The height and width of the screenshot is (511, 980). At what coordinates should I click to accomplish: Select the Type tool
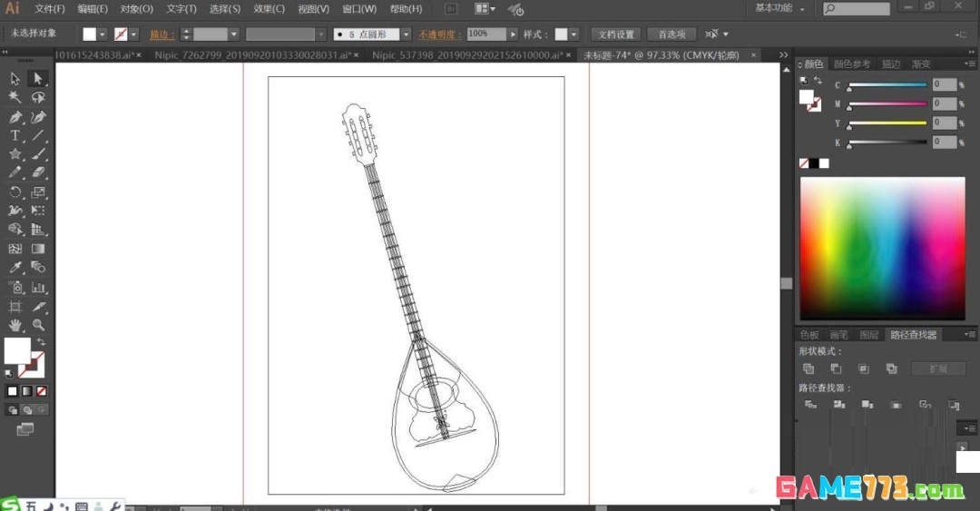tap(15, 136)
